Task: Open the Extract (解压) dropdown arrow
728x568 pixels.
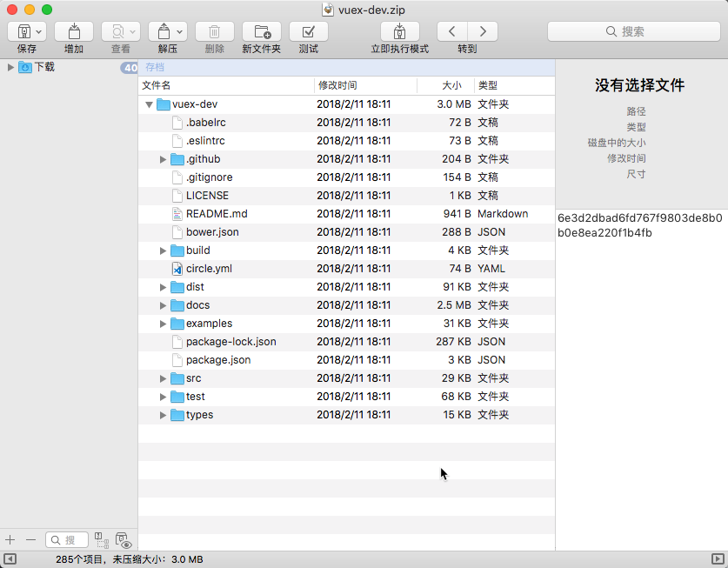Action: (179, 32)
